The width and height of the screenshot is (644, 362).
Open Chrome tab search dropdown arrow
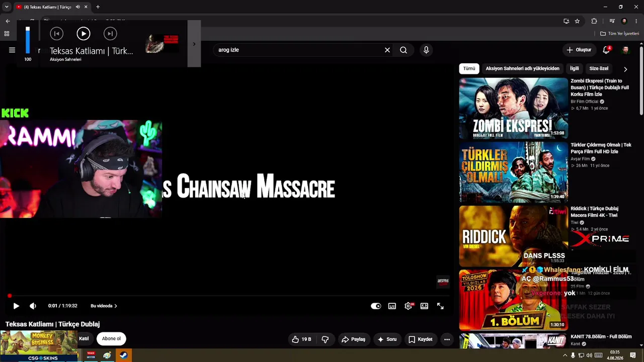click(7, 7)
